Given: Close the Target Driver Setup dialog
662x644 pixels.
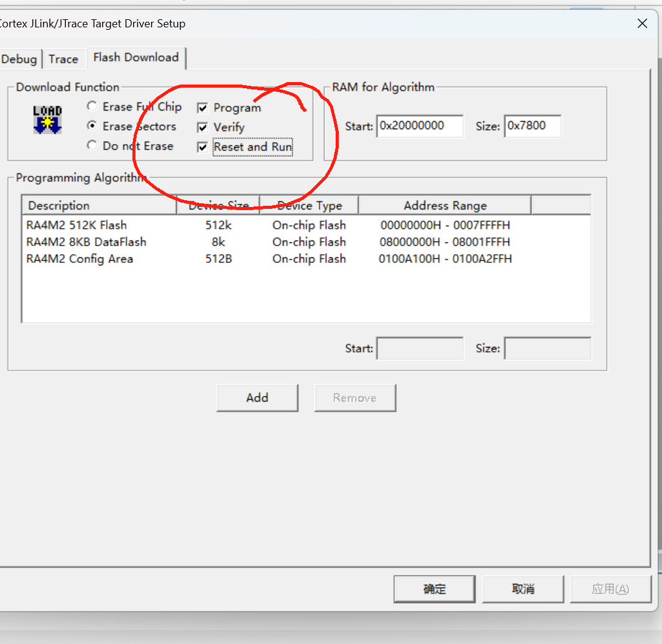Looking at the screenshot, I should [x=642, y=24].
